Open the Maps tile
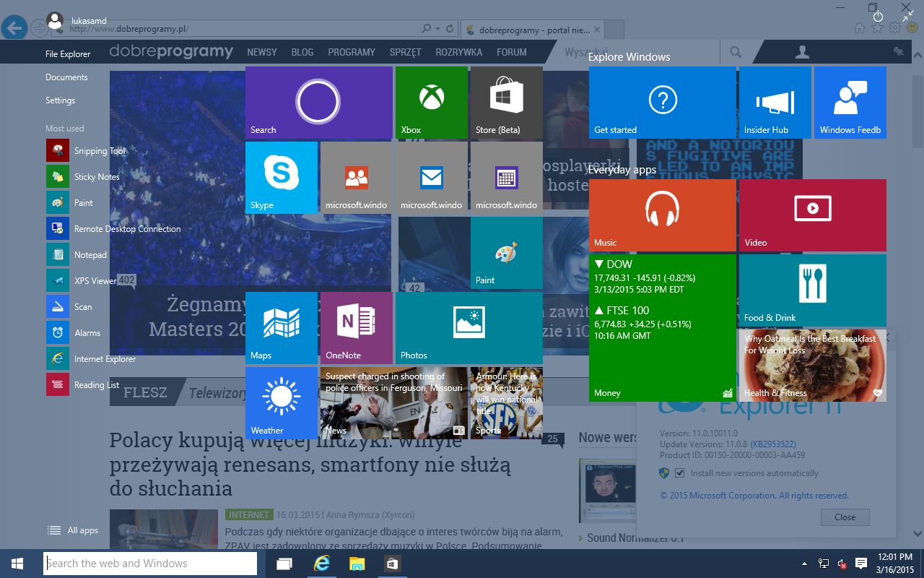This screenshot has height=578, width=924. (x=282, y=328)
